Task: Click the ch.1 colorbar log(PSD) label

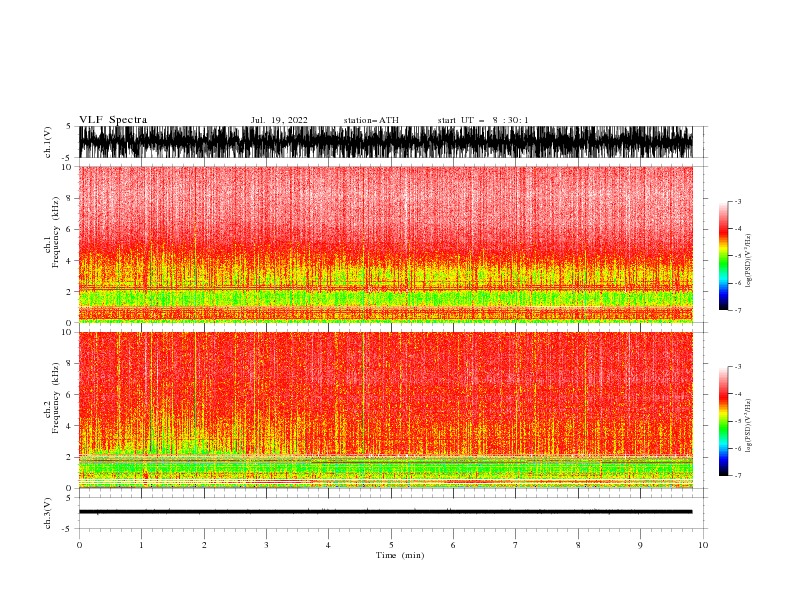Action: pos(748,261)
